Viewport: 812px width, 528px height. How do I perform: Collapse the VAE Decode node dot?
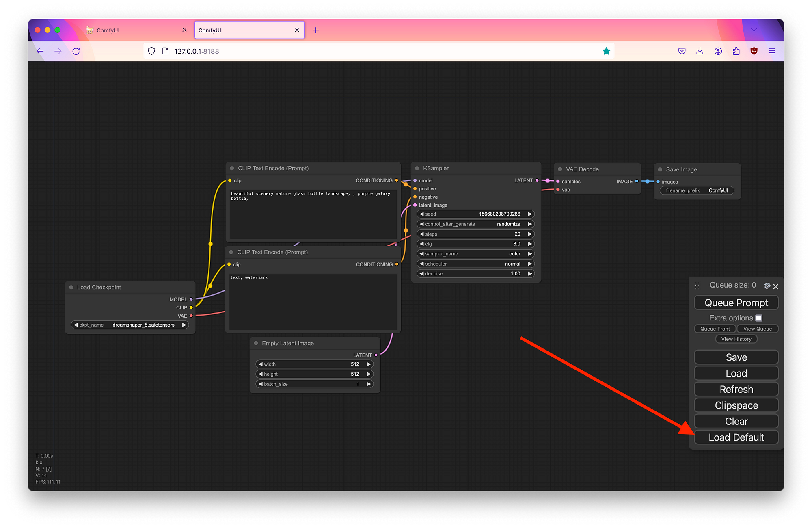[560, 169]
